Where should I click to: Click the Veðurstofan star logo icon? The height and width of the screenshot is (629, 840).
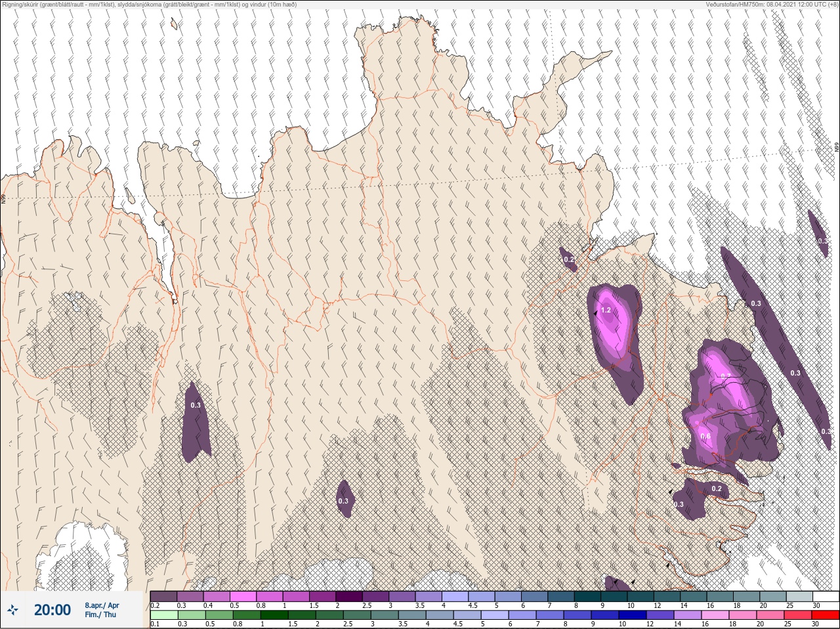(12, 610)
